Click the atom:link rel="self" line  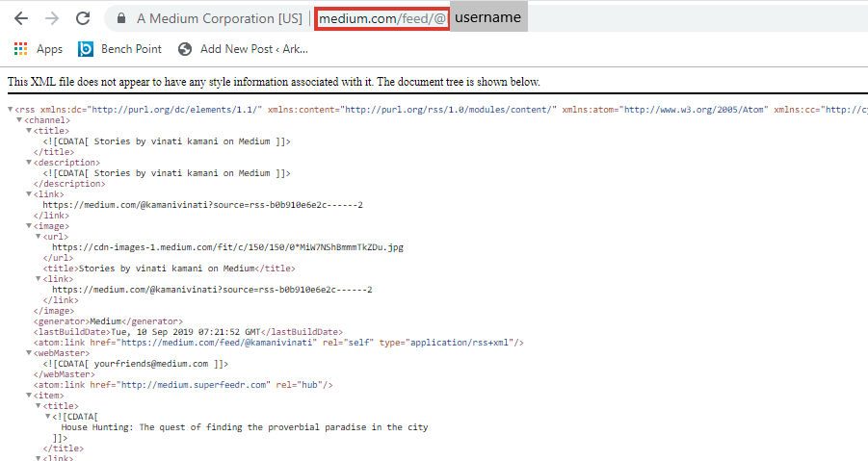point(278,343)
